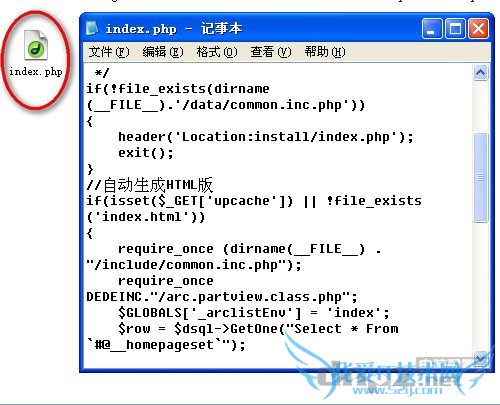Viewport: 500px width, 405px height.
Task: Click the //自动生成HTML版 comment line
Action: click(149, 185)
